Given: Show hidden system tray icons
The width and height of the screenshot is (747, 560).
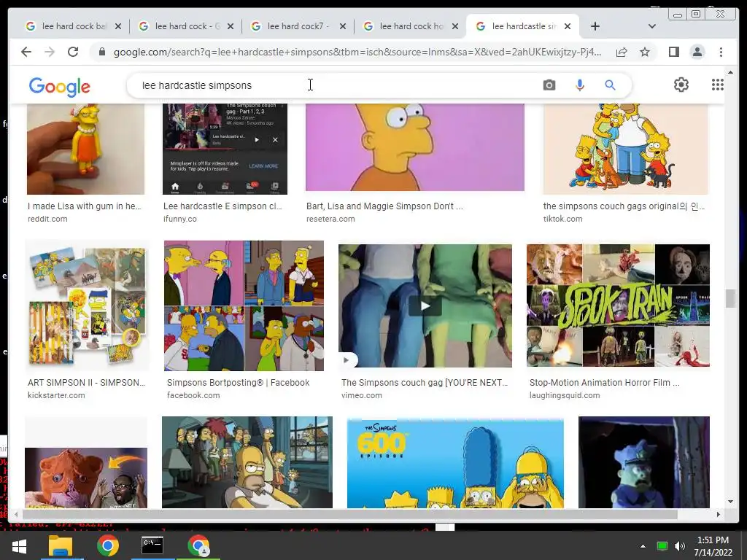Looking at the screenshot, I should point(643,545).
